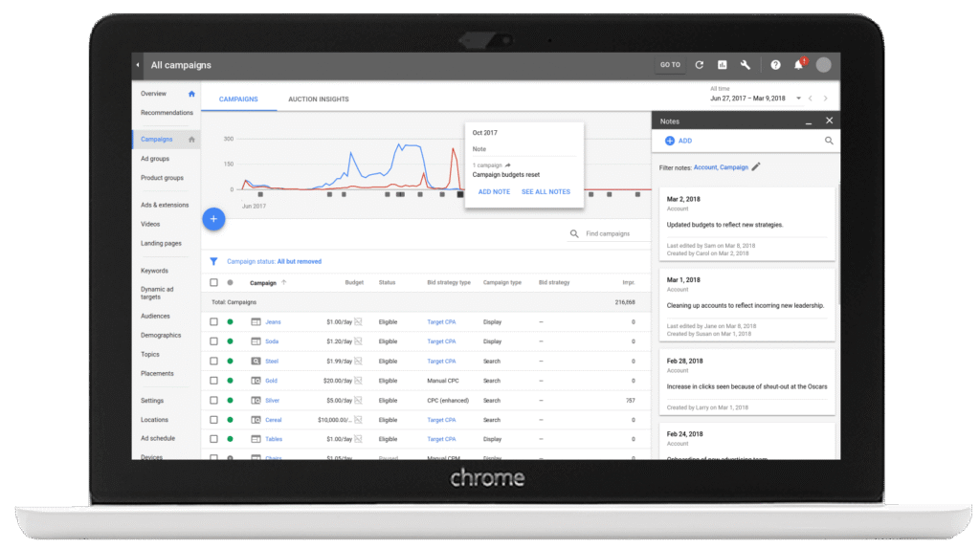Click ADD in the Notes panel
980x549 pixels.
pyautogui.click(x=679, y=141)
